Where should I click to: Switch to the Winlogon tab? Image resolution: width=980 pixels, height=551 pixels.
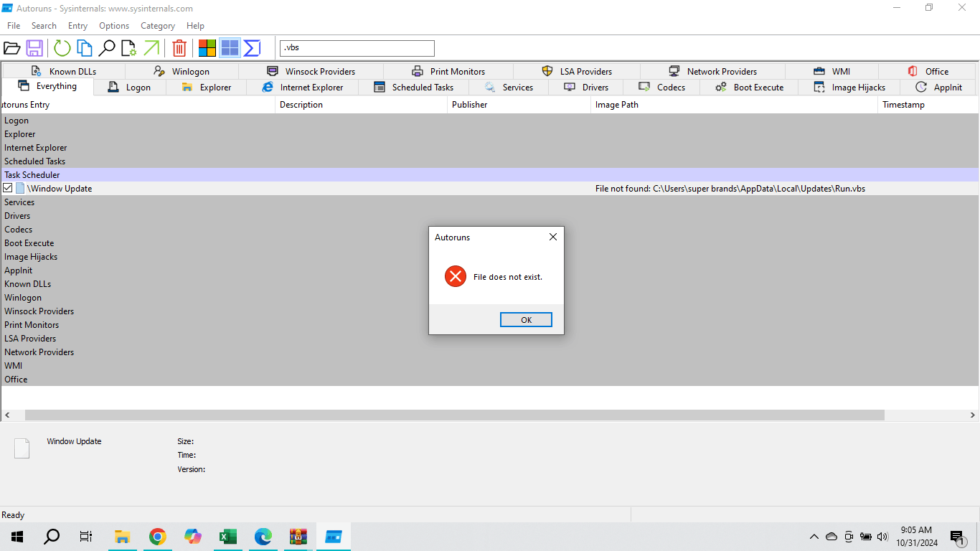182,71
